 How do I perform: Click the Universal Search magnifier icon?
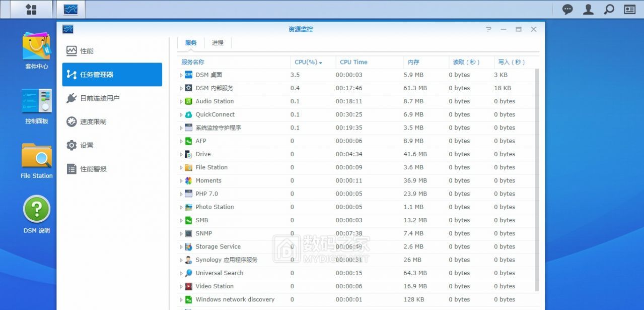[x=188, y=273]
